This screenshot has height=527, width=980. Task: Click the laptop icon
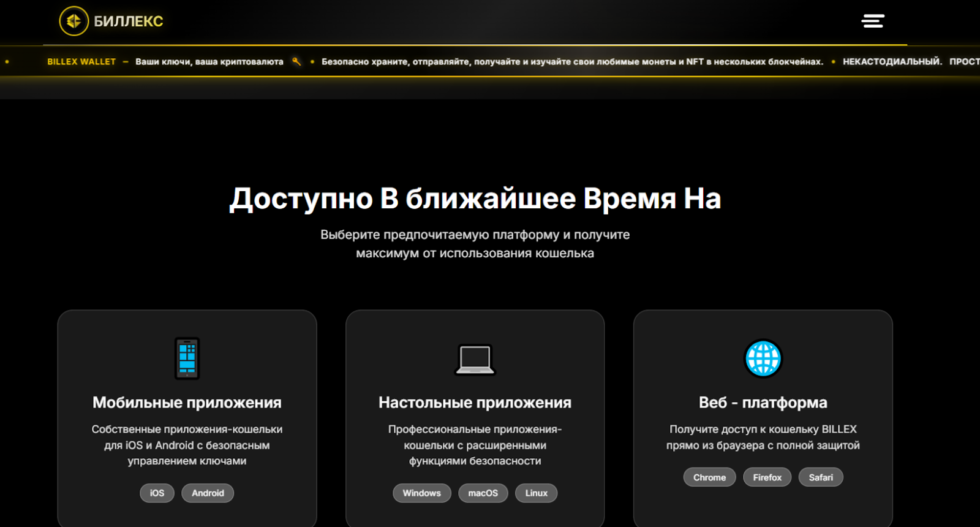475,360
